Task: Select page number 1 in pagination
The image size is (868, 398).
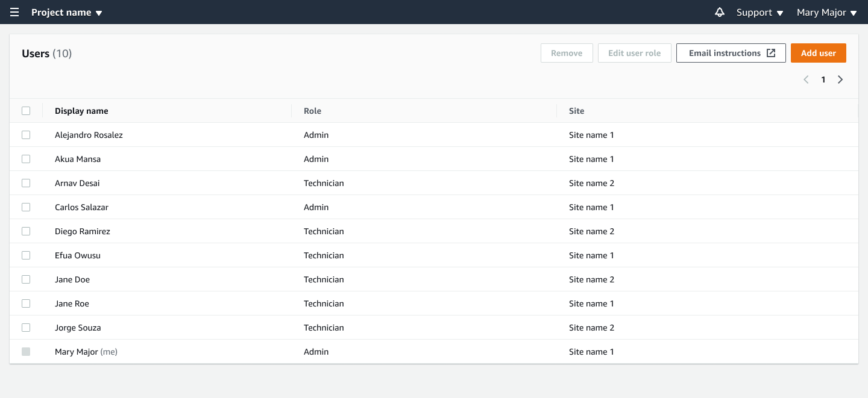Action: [823, 79]
